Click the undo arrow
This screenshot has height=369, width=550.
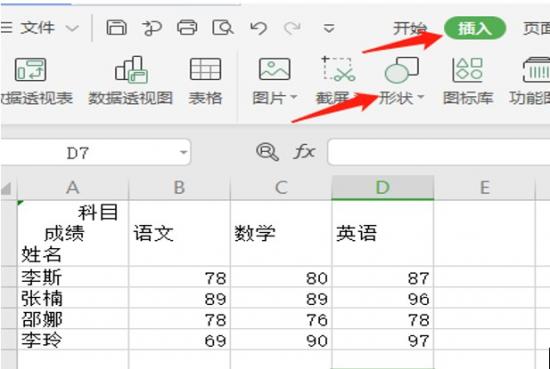[259, 28]
